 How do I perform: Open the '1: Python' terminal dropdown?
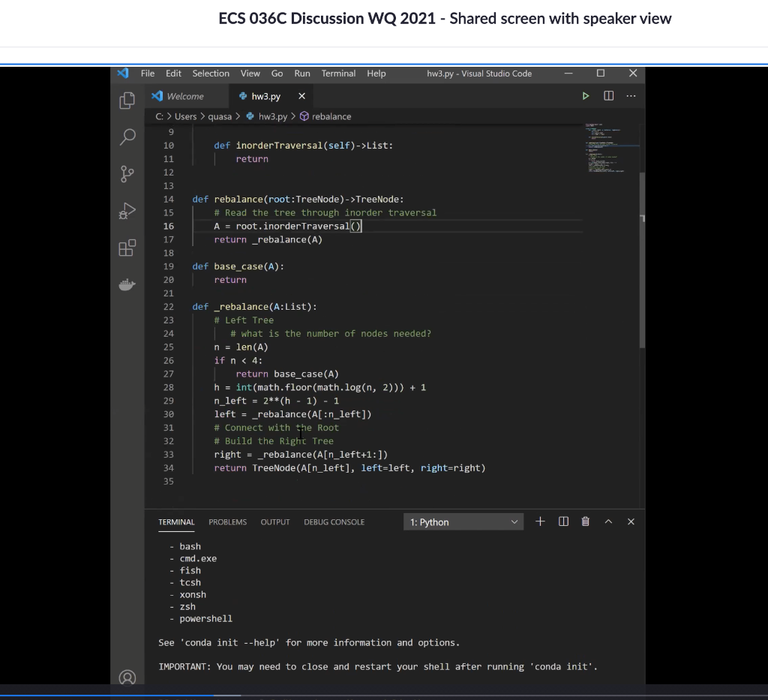point(463,521)
